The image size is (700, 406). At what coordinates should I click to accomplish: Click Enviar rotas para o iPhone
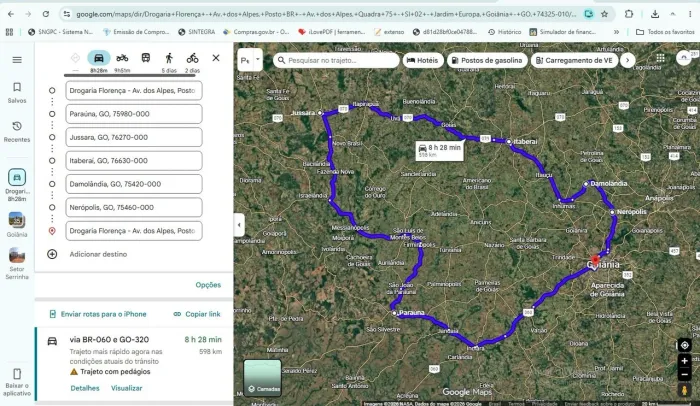tap(98, 314)
